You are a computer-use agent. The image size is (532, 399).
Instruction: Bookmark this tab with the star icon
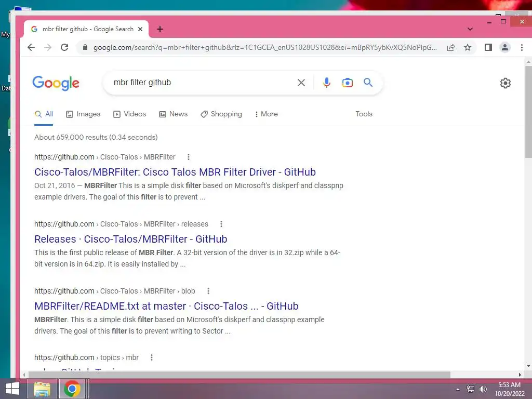point(468,47)
